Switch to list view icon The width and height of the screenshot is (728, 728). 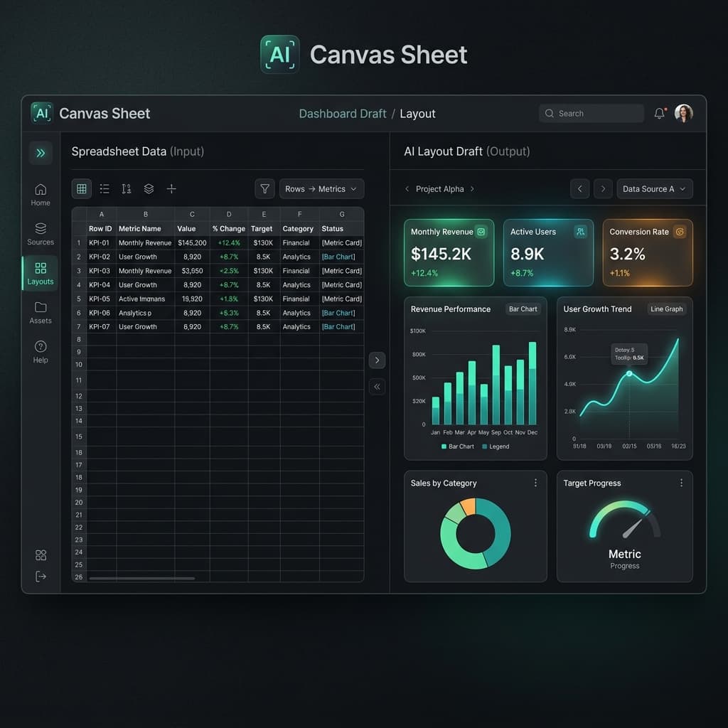coord(105,188)
